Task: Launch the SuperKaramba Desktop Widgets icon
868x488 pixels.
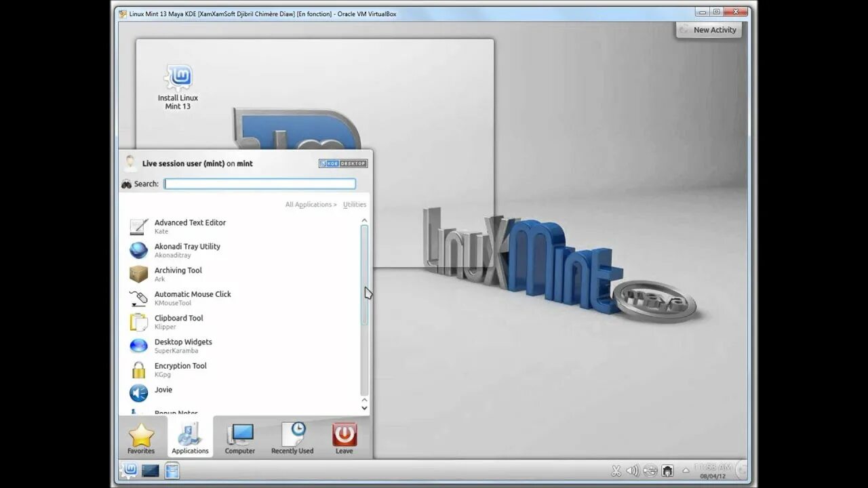Action: click(x=138, y=346)
